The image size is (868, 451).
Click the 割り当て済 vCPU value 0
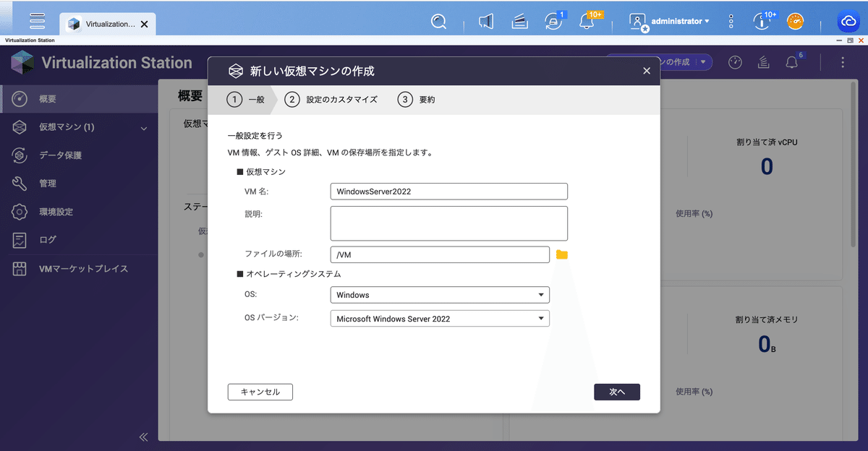click(x=767, y=167)
